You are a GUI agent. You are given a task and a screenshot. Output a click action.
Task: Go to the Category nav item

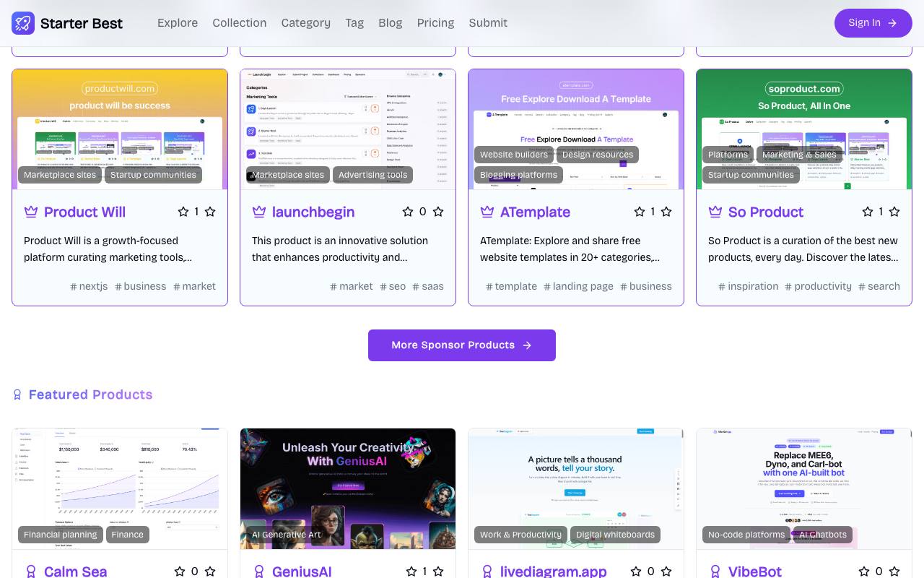306,23
